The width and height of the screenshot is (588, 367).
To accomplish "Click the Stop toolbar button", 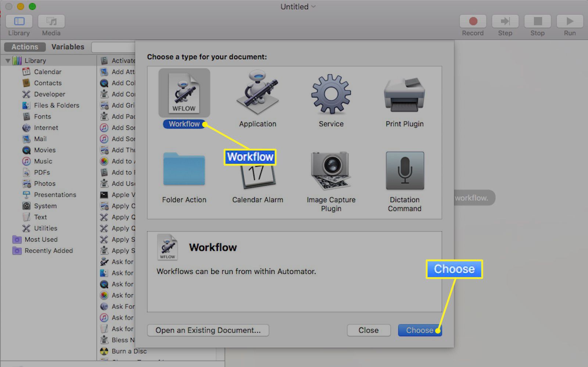I will tap(538, 21).
